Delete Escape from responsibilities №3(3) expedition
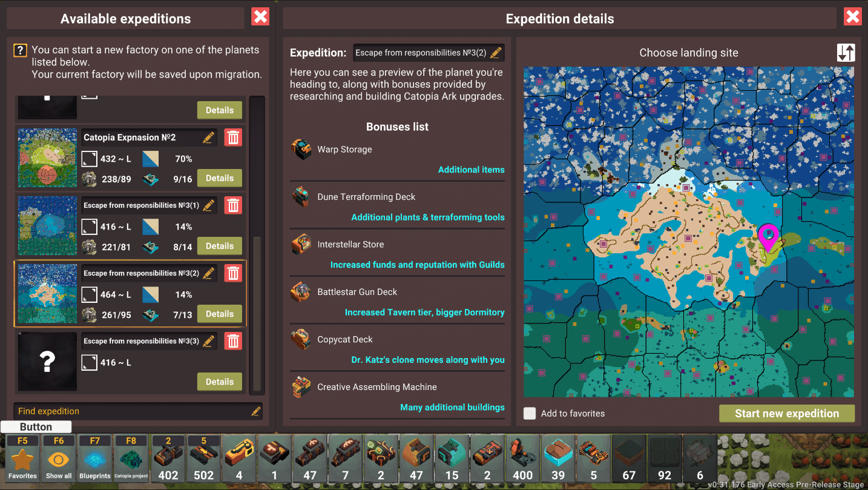Screen dimensions: 868x490 coord(233,341)
